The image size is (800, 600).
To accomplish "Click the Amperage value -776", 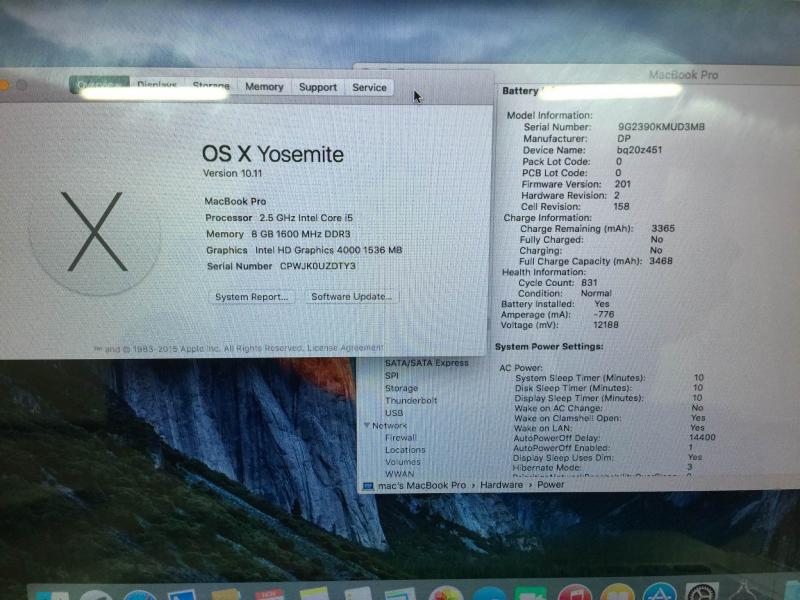I will click(604, 314).
